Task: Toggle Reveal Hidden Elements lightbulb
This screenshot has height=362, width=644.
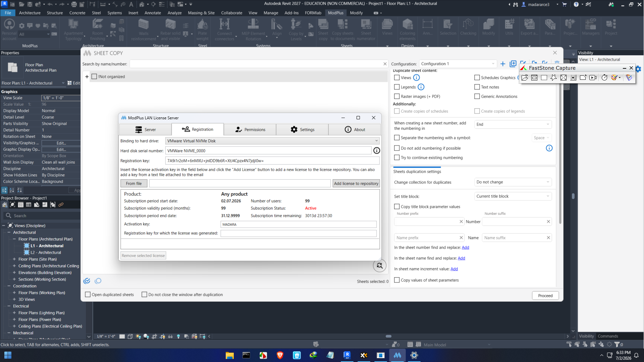Action: coord(178,336)
